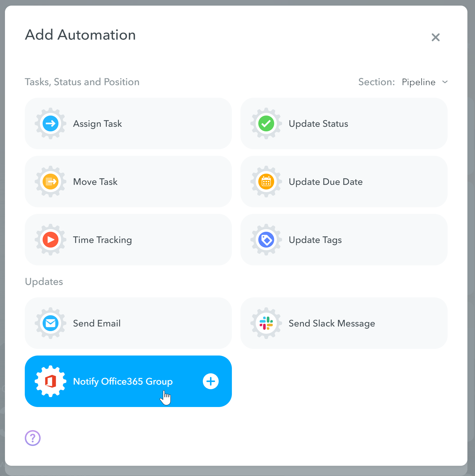Image resolution: width=475 pixels, height=476 pixels.
Task: Close the Add Automation dialog
Action: tap(436, 37)
